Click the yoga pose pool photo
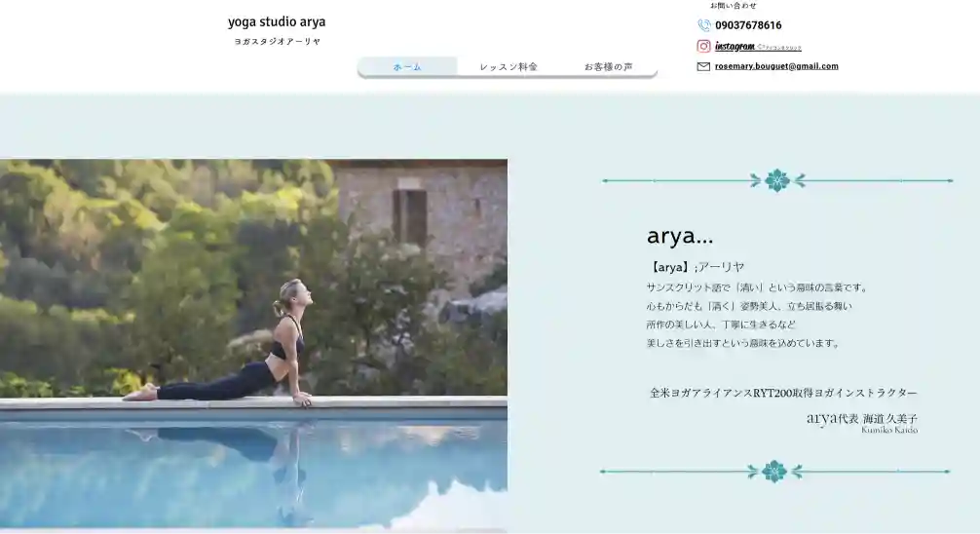The width and height of the screenshot is (980, 534). click(x=253, y=343)
